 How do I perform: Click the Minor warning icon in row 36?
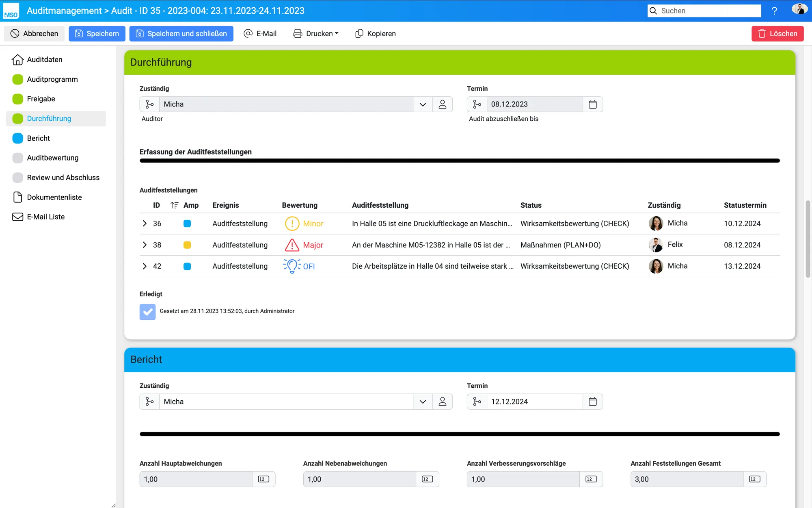pyautogui.click(x=292, y=224)
